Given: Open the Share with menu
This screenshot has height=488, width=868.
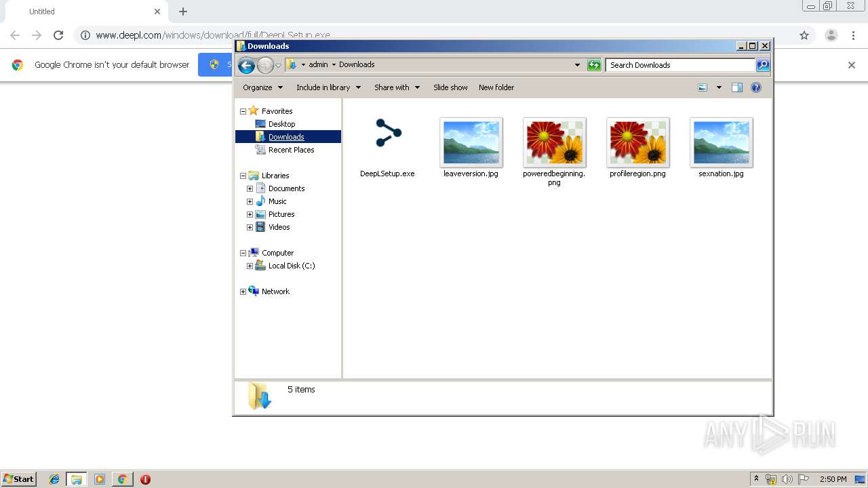Looking at the screenshot, I should [397, 87].
